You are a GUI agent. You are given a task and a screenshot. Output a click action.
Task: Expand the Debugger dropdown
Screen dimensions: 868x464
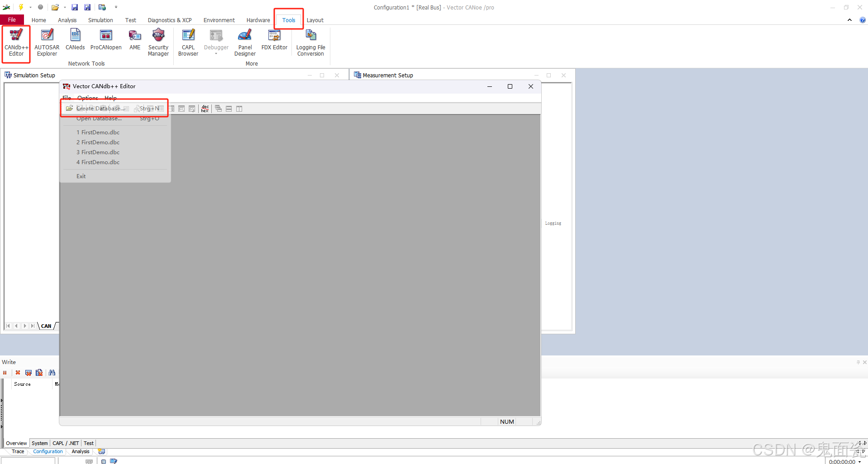(x=216, y=54)
